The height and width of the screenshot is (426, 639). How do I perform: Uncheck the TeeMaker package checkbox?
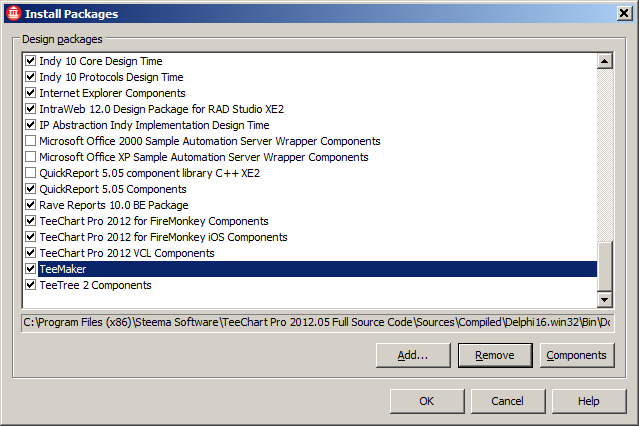coord(31,269)
